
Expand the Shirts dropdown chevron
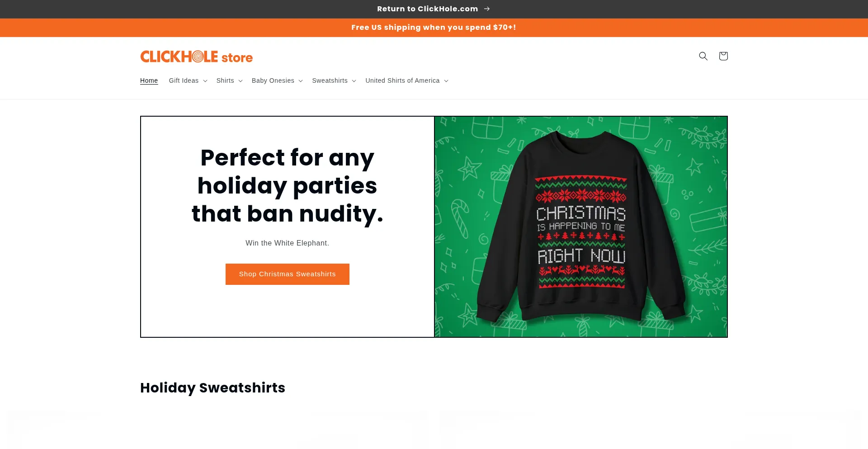(241, 81)
